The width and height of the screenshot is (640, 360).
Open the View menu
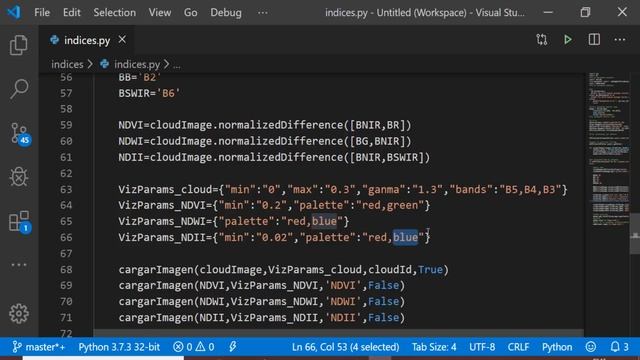click(160, 13)
